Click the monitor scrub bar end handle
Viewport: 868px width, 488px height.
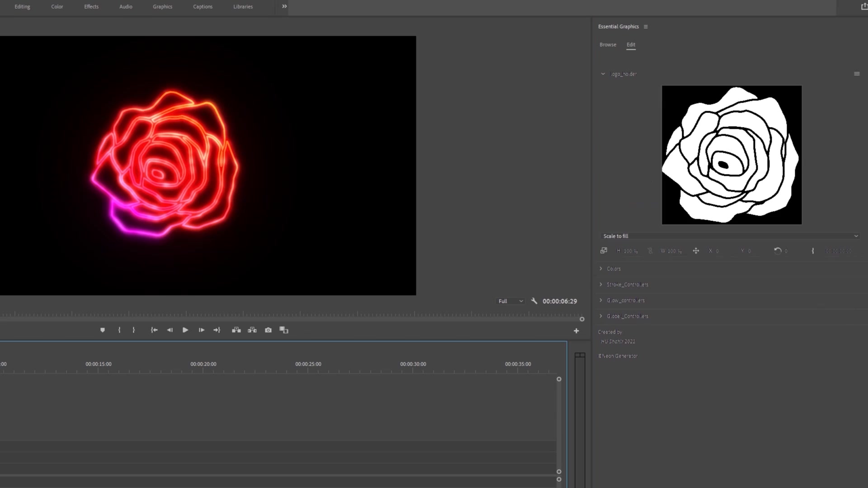coord(582,319)
